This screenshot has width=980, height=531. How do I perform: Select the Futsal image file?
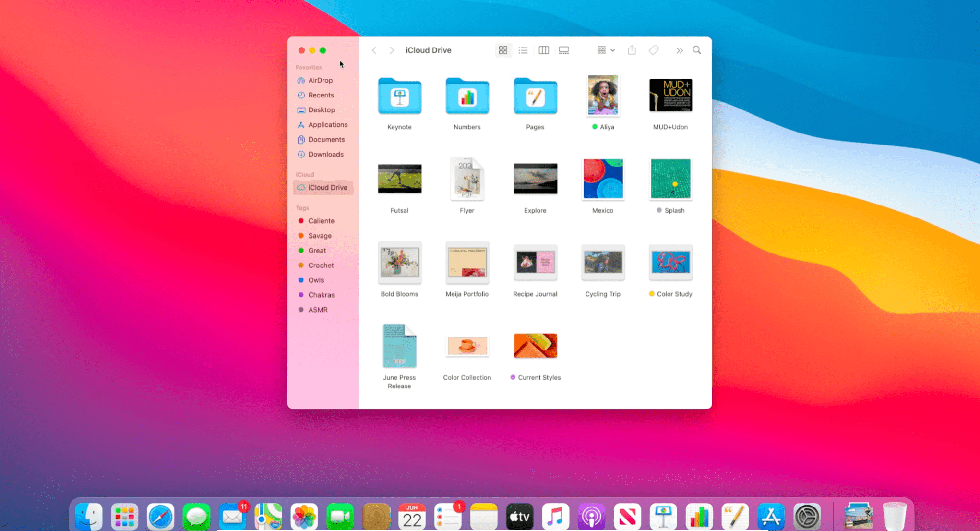[399, 179]
